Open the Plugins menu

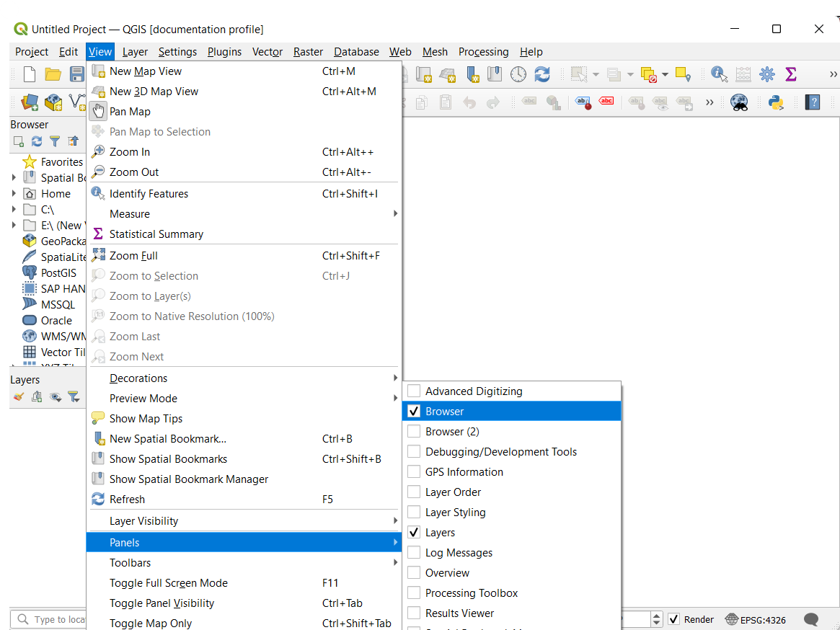[x=224, y=51]
